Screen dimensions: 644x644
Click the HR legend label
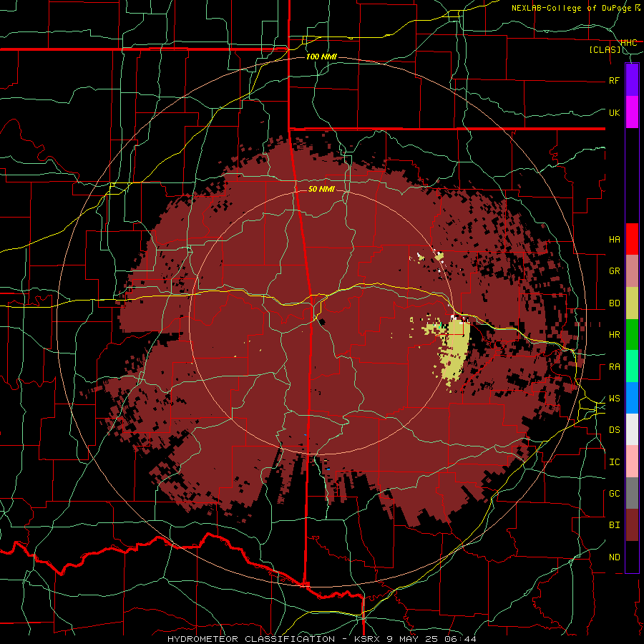tap(614, 335)
